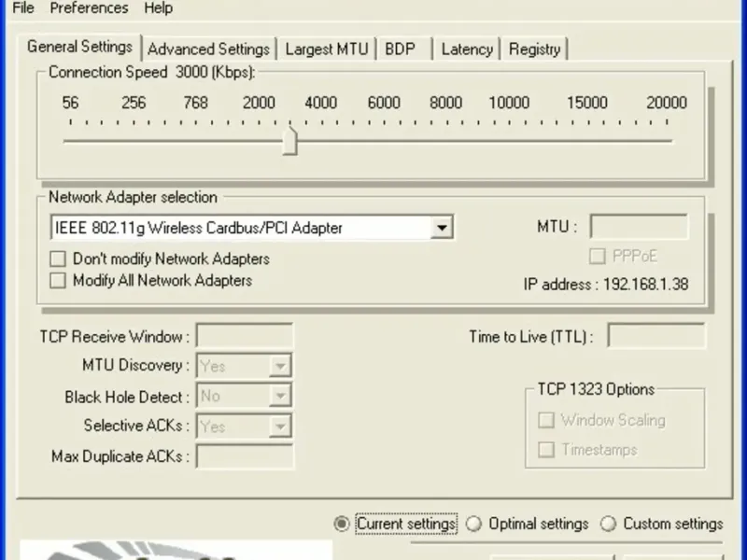This screenshot has width=747, height=560.
Task: Enable Don't modify Network Adapters checkbox
Action: (x=58, y=259)
